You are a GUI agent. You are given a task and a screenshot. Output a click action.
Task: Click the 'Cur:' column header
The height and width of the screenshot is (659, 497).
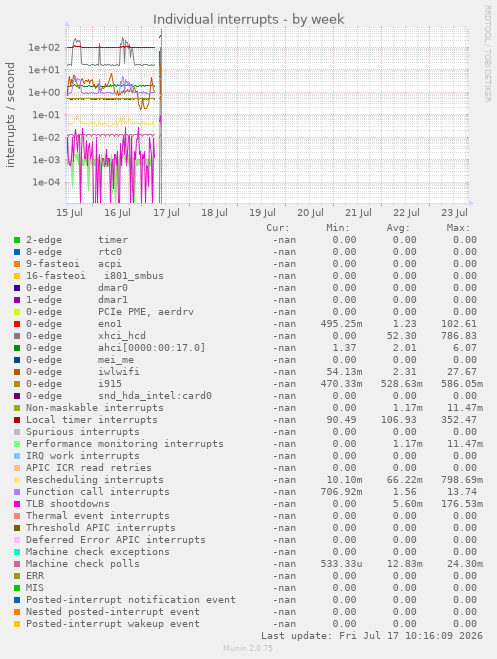[x=278, y=228]
